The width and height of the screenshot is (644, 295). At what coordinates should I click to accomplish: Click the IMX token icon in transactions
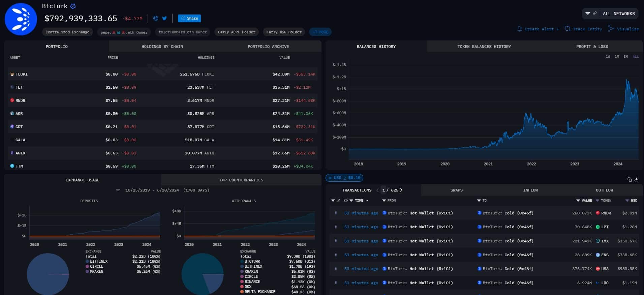[598, 241]
